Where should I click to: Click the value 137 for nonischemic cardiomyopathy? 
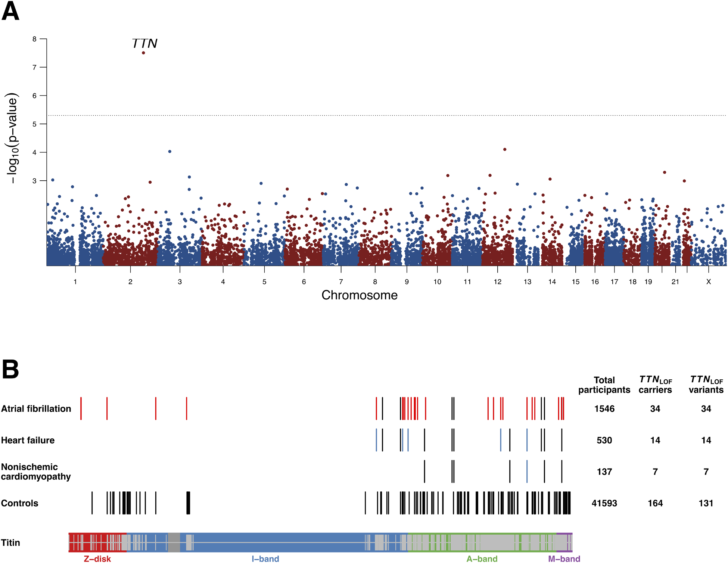click(x=604, y=472)
